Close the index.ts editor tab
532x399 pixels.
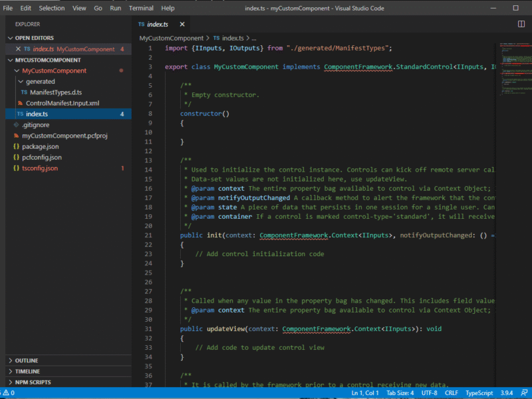pyautogui.click(x=182, y=24)
